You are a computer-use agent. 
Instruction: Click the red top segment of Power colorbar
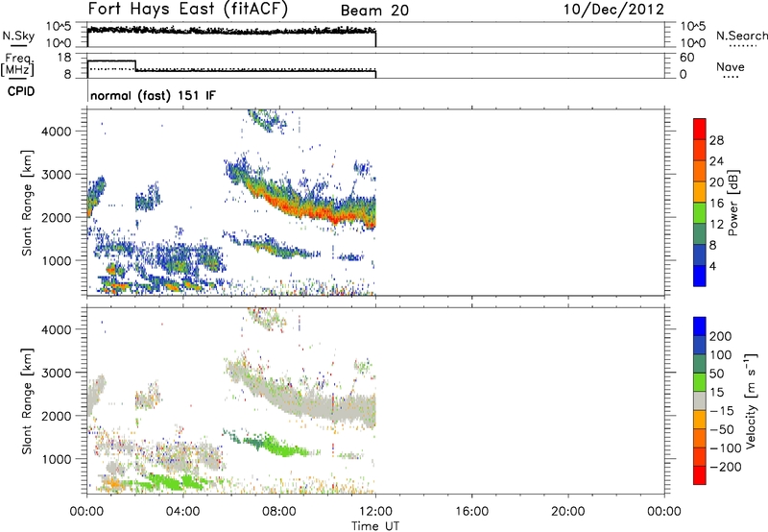700,129
